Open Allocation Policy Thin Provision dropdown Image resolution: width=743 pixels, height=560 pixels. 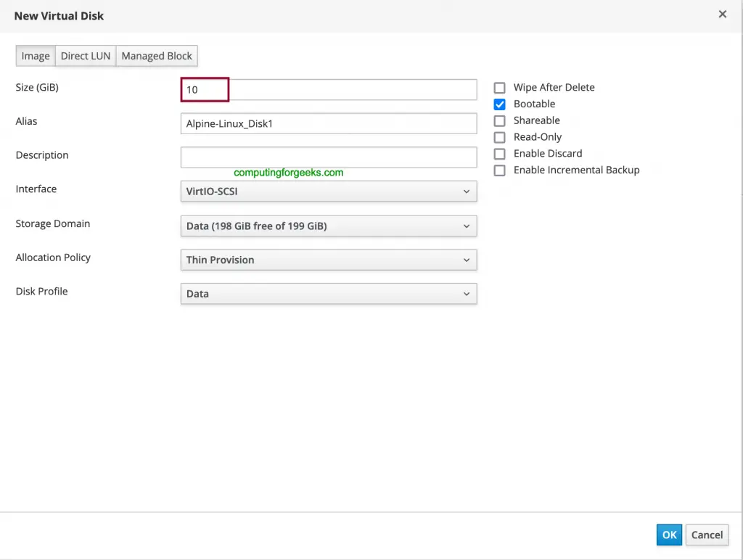coord(329,260)
